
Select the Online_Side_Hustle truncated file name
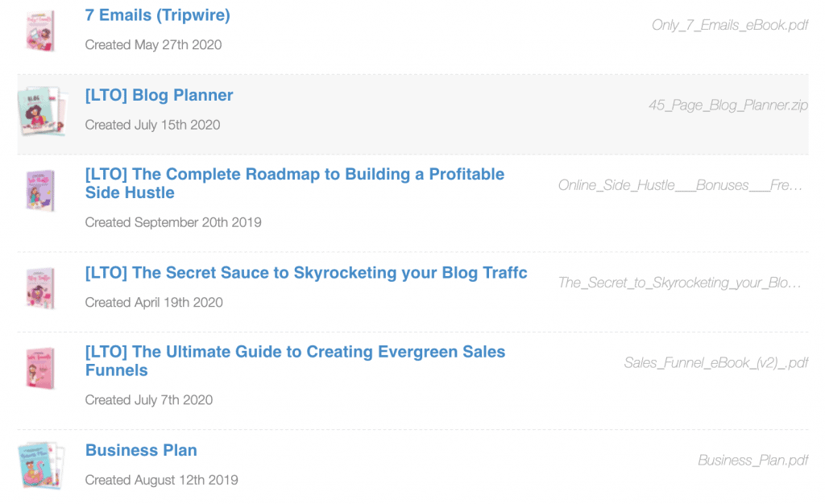(680, 185)
